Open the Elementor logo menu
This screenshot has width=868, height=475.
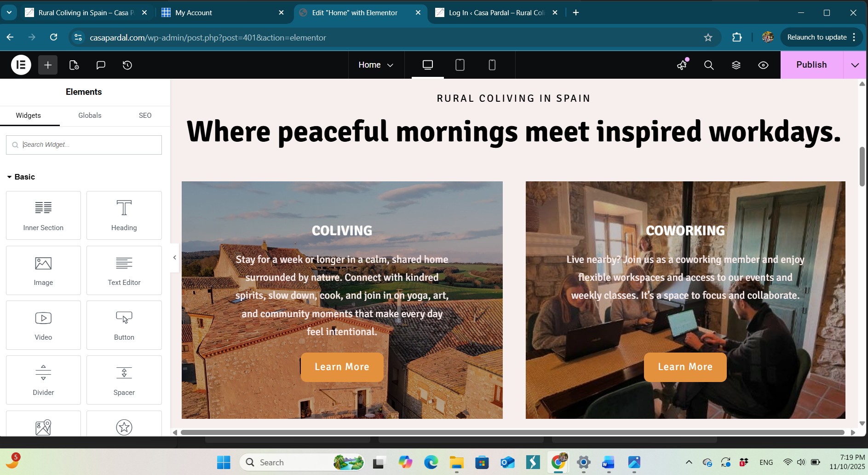tap(21, 65)
